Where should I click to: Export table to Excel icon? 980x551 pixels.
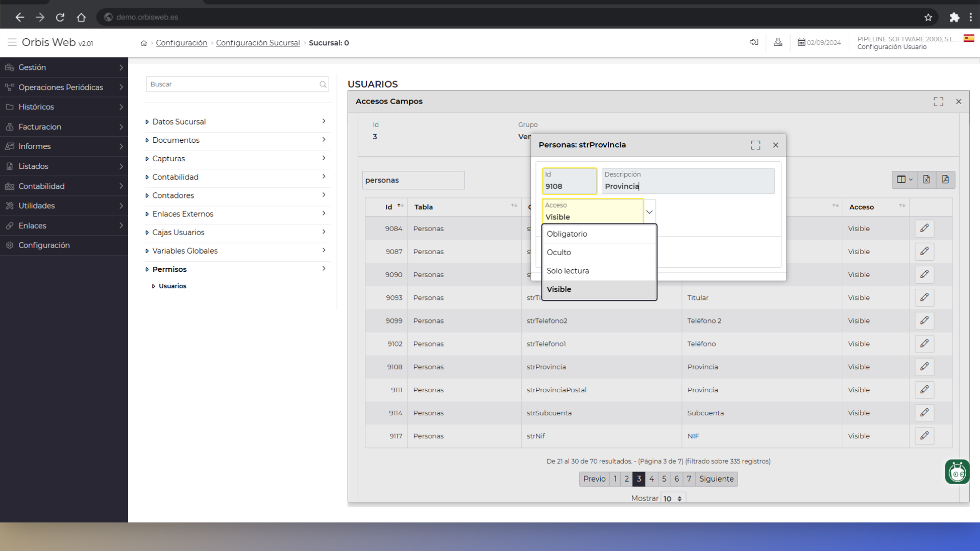click(926, 180)
